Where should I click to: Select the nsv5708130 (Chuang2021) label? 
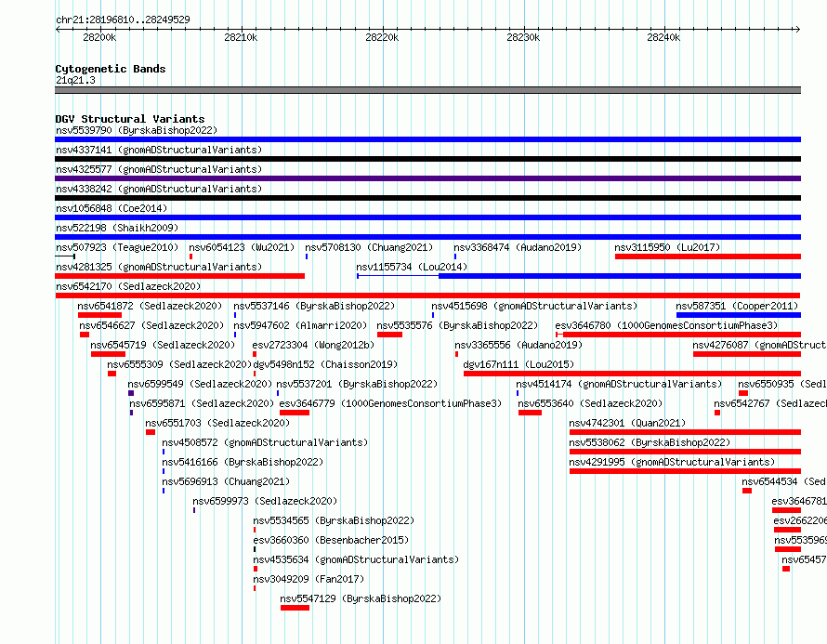pos(369,247)
